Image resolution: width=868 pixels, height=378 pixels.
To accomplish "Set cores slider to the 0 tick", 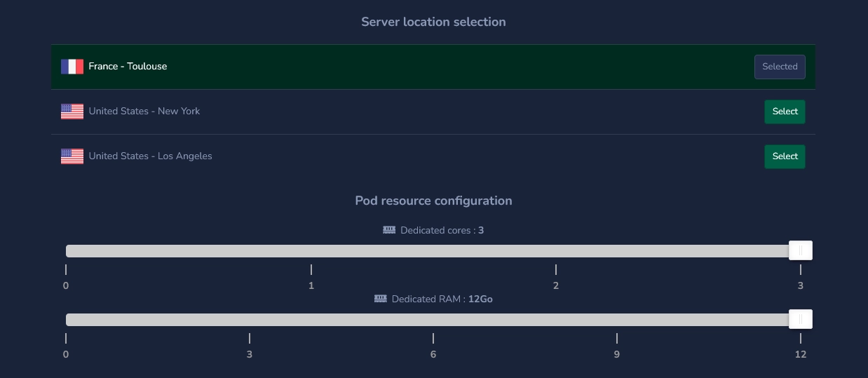I will click(67, 251).
